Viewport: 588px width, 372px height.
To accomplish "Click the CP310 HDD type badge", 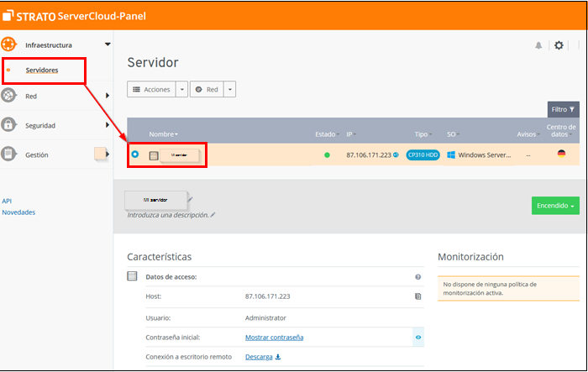I will click(423, 155).
